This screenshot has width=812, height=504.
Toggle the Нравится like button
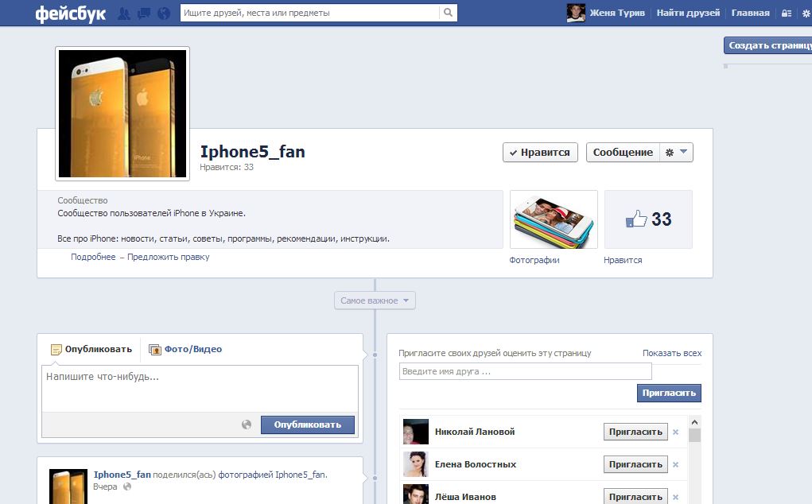tap(540, 153)
